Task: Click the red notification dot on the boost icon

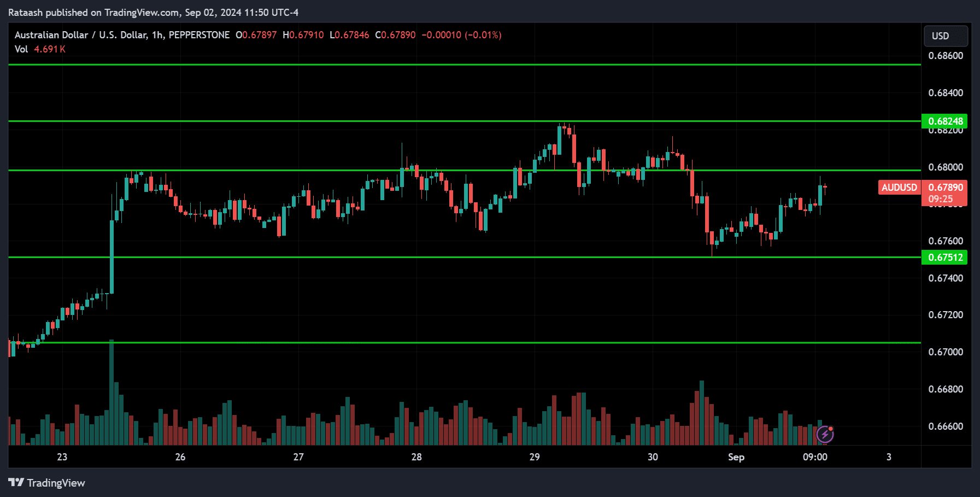Action: 831,429
